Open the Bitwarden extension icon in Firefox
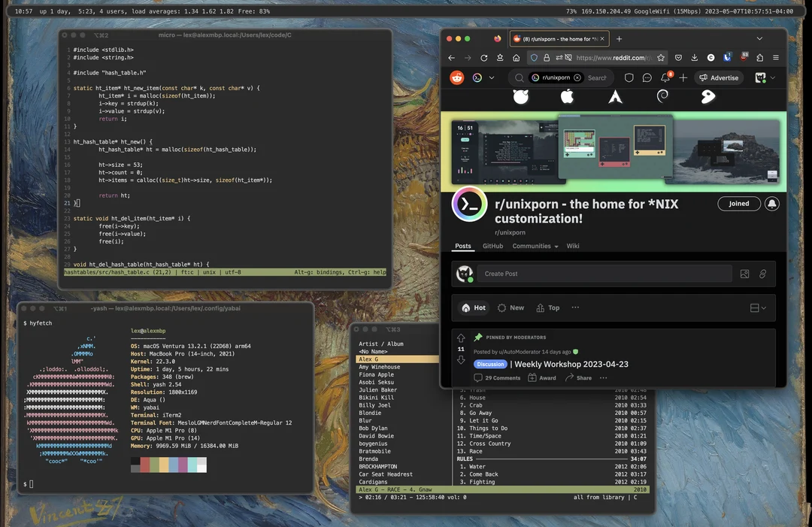Image resolution: width=812 pixels, height=527 pixels. [x=726, y=57]
